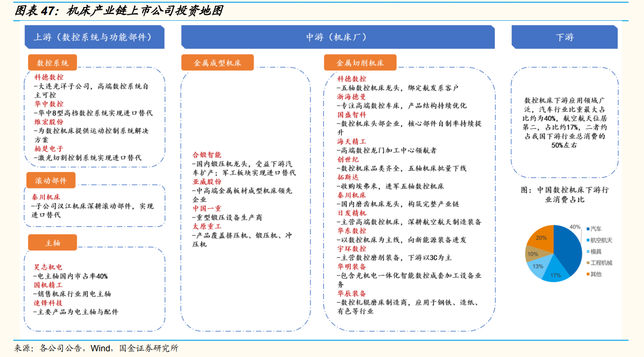
Task: Click pie chart caption 图：中国数控机床下游行业消费占比
Action: coord(565,195)
